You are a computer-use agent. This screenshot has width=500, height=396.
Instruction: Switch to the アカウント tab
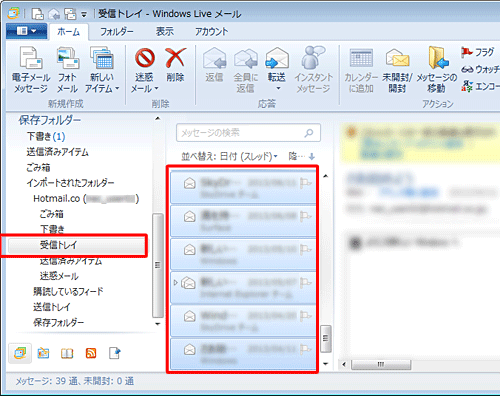212,32
